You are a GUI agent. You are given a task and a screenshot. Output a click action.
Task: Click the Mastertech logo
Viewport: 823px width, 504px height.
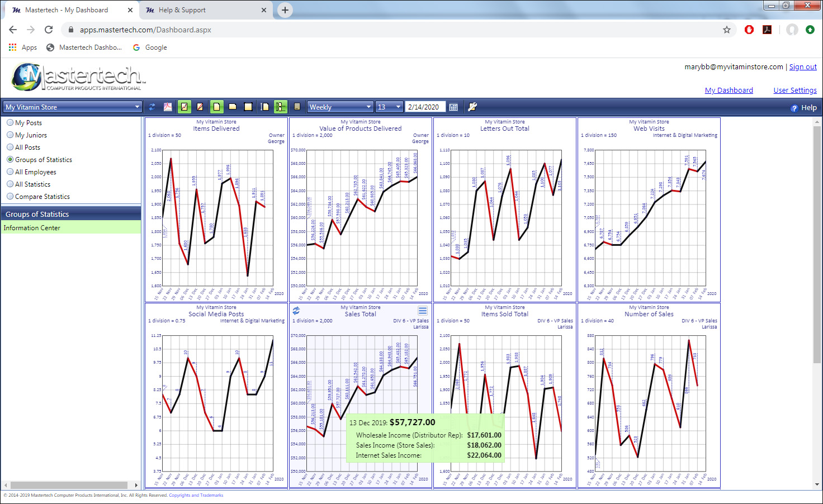point(78,77)
